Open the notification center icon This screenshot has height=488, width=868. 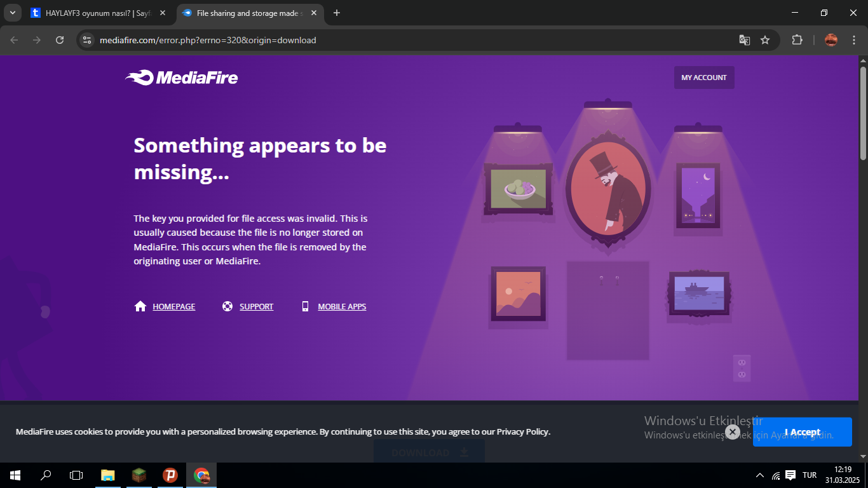coord(790,475)
